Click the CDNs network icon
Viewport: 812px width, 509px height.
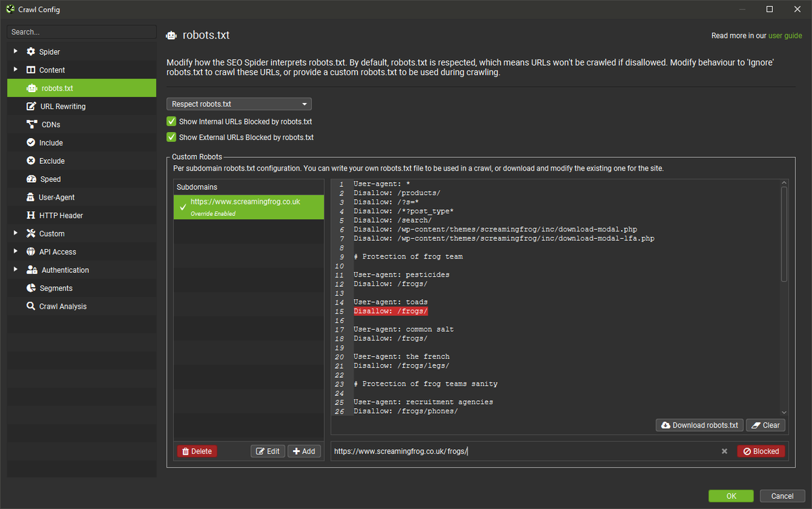[x=31, y=125]
